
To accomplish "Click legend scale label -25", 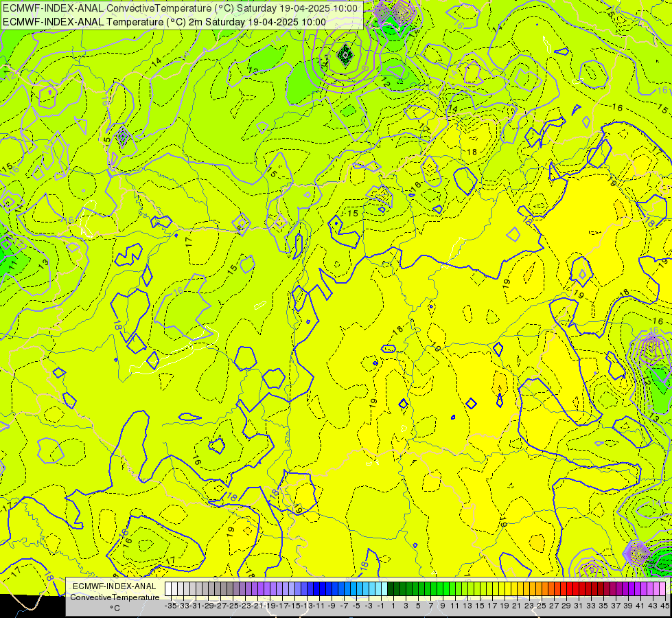I will (233, 606).
